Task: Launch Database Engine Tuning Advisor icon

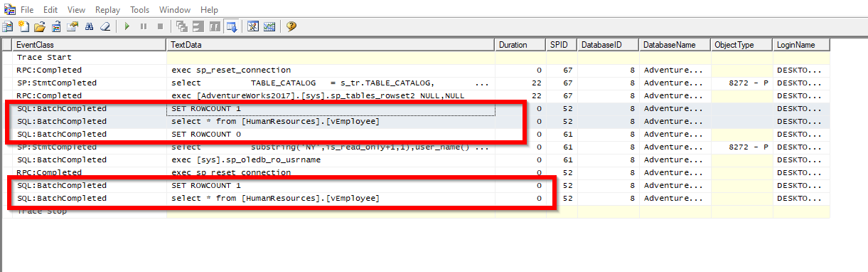Action: 253,26
